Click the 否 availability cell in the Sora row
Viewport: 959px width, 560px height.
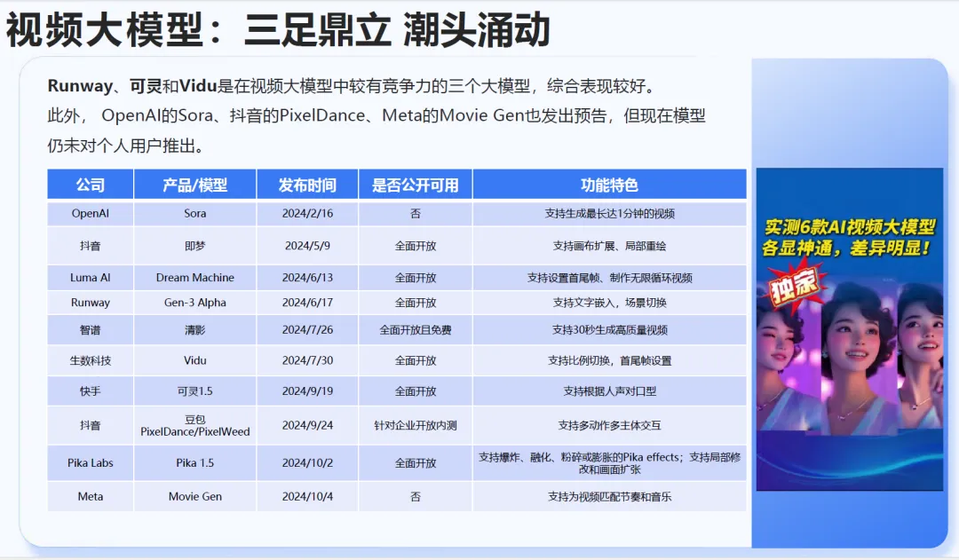pyautogui.click(x=416, y=213)
